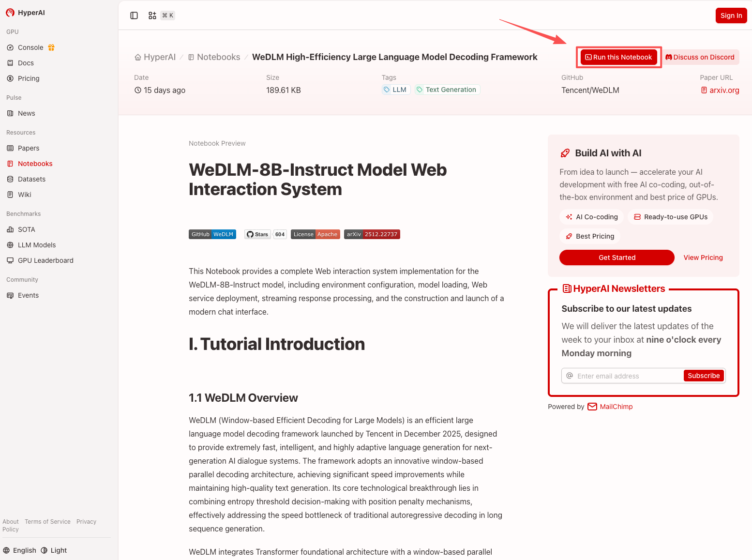This screenshot has height=560, width=752.
Task: Open the English language selector
Action: [x=20, y=550]
